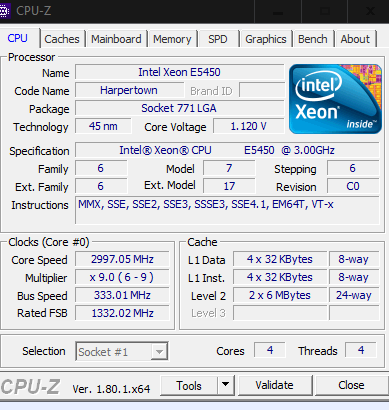Click the Code Name value Harpertown

click(129, 90)
